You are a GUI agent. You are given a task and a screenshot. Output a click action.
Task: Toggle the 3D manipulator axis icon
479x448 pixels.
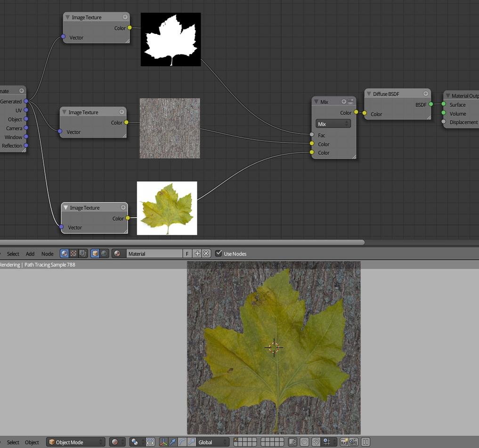(x=163, y=442)
